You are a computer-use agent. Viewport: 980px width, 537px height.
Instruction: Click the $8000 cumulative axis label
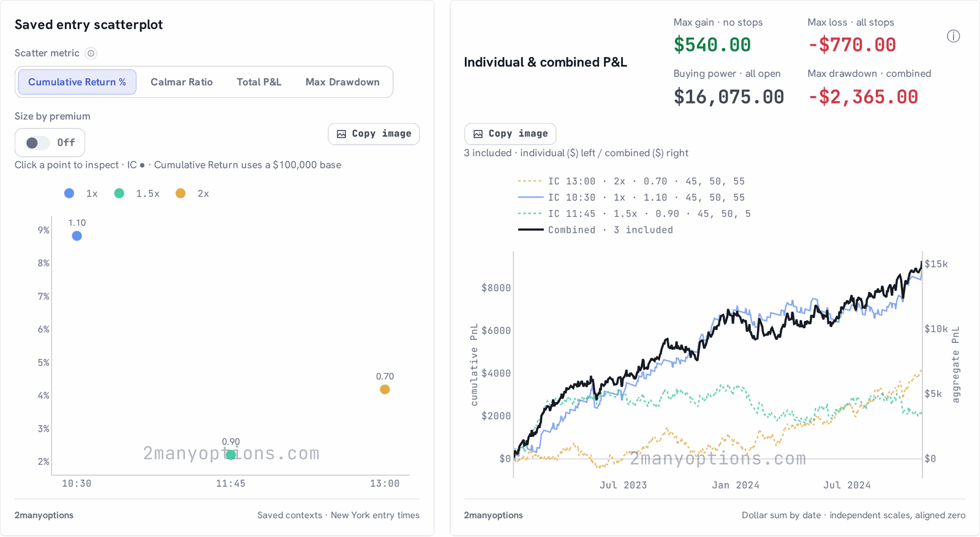pos(496,288)
